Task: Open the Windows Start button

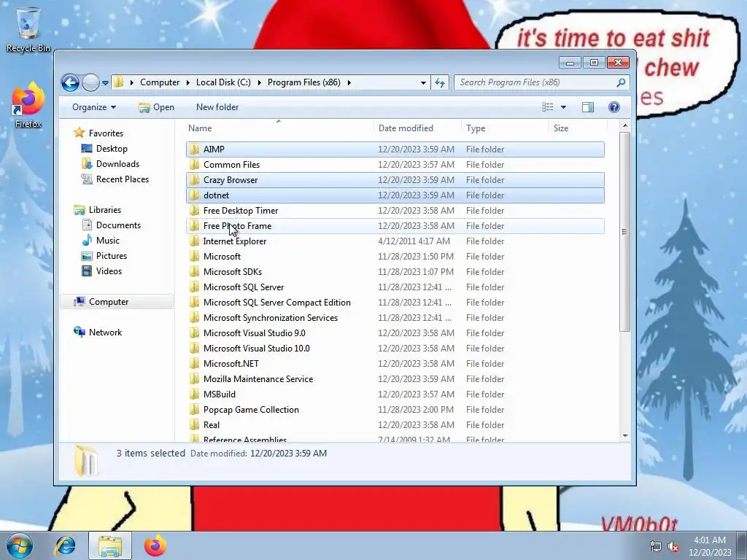Action: [20, 545]
